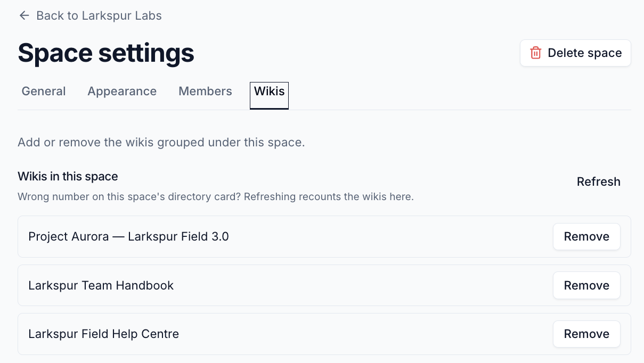Click 'Larkspur Field Help Centre' row text

coord(103,334)
